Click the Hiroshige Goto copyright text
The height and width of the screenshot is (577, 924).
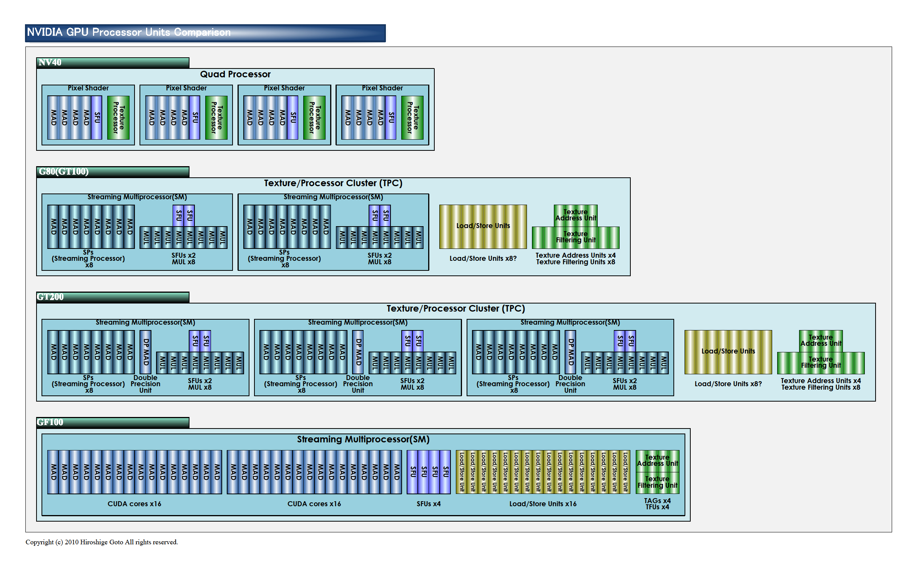[x=101, y=542]
